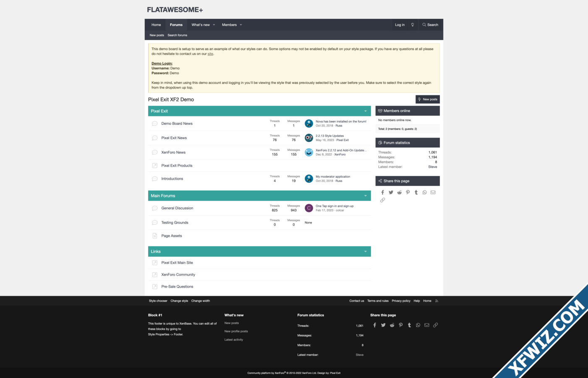Viewport: 588px width, 378px height.
Task: Expand the Members dropdown arrow
Action: point(241,25)
